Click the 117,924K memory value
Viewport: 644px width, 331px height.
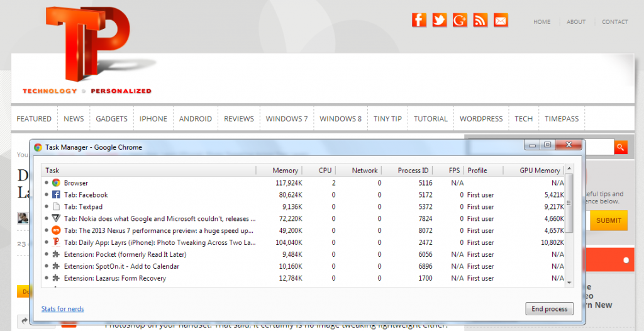tap(289, 183)
